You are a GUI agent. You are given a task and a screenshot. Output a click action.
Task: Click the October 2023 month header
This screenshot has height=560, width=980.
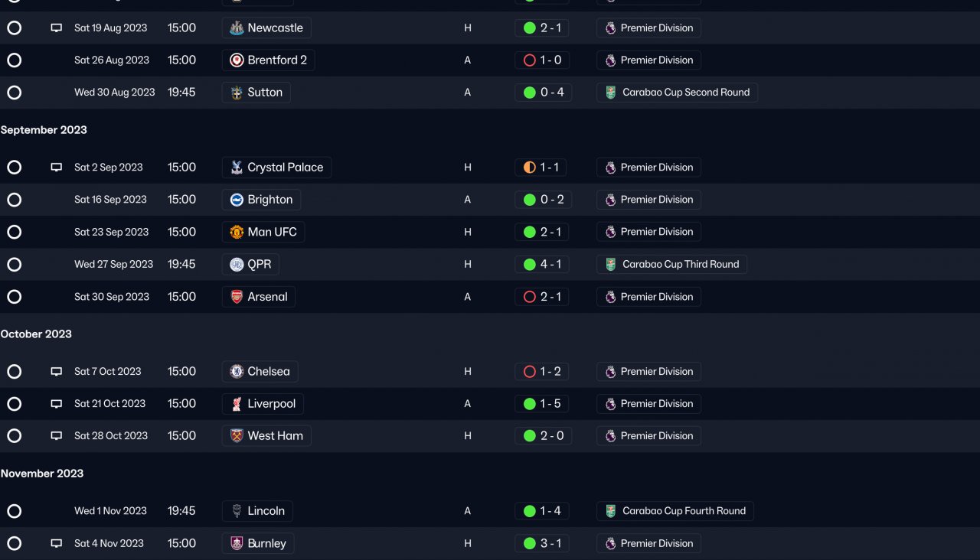coord(36,334)
